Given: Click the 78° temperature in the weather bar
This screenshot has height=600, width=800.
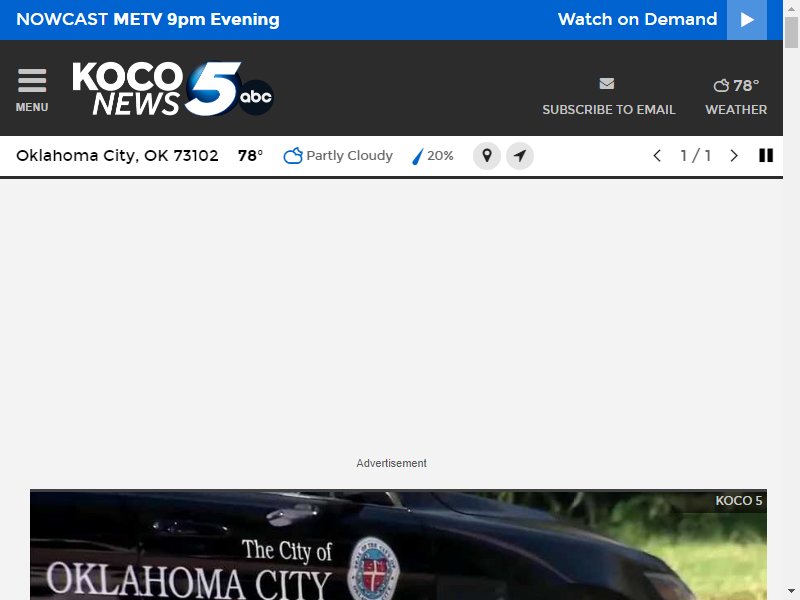Looking at the screenshot, I should [x=250, y=155].
